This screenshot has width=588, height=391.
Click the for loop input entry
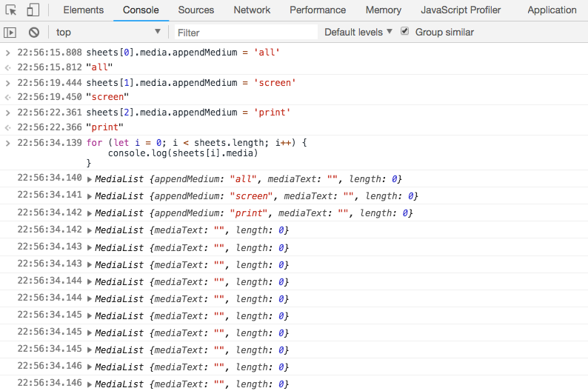click(196, 142)
